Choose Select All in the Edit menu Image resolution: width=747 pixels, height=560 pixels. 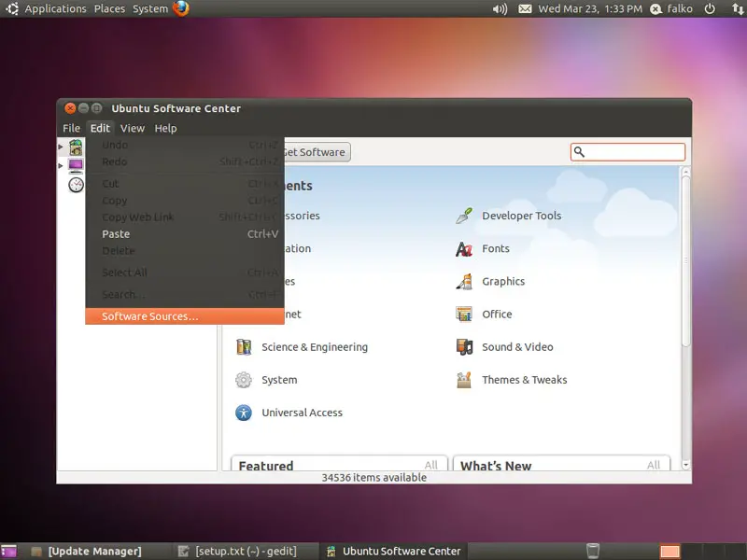point(185,273)
